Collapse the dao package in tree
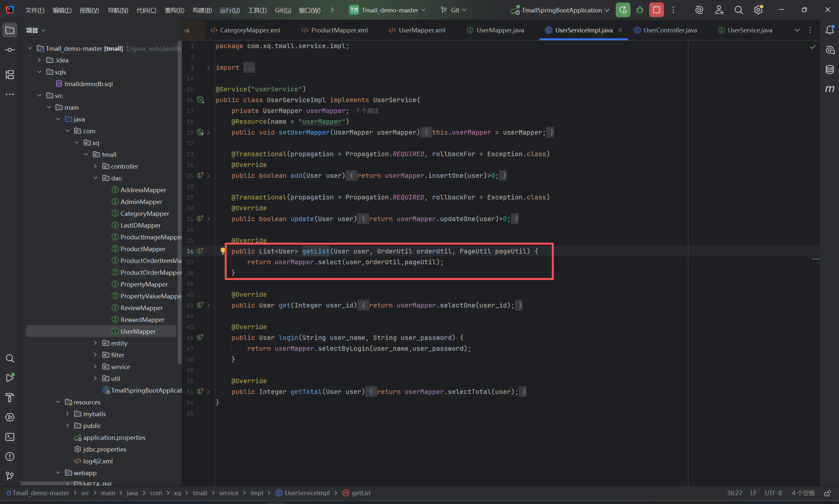The width and height of the screenshot is (839, 504). click(x=95, y=178)
